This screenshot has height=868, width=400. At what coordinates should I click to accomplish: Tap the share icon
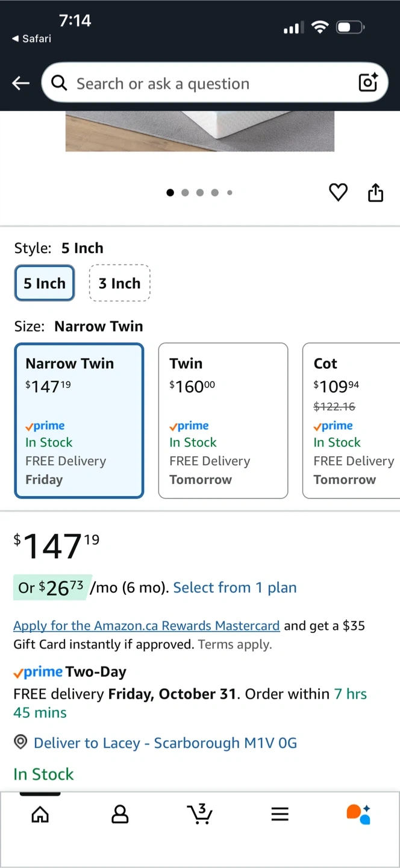click(375, 193)
